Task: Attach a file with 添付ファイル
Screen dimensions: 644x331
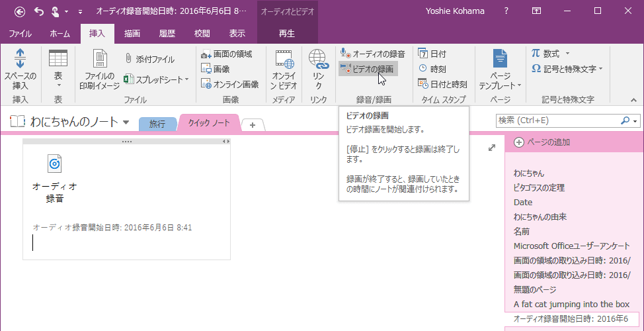Action: (x=150, y=59)
